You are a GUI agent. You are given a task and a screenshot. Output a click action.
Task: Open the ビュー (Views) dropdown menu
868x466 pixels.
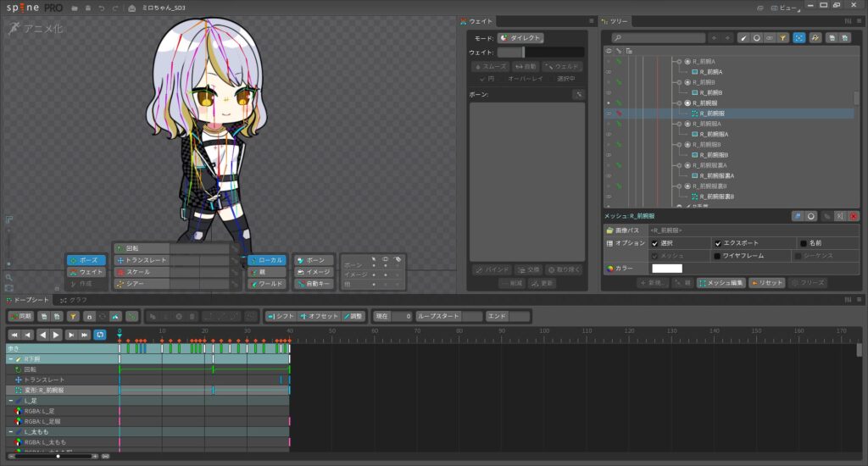pos(787,8)
